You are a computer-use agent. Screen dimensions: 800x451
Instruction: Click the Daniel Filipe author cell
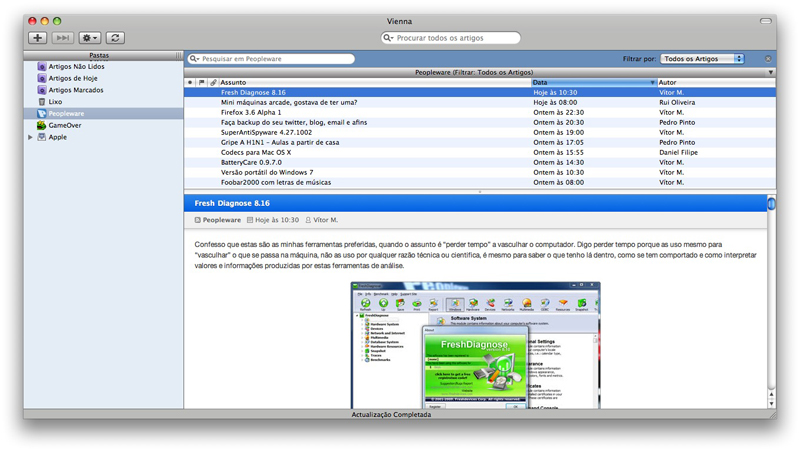click(x=678, y=152)
